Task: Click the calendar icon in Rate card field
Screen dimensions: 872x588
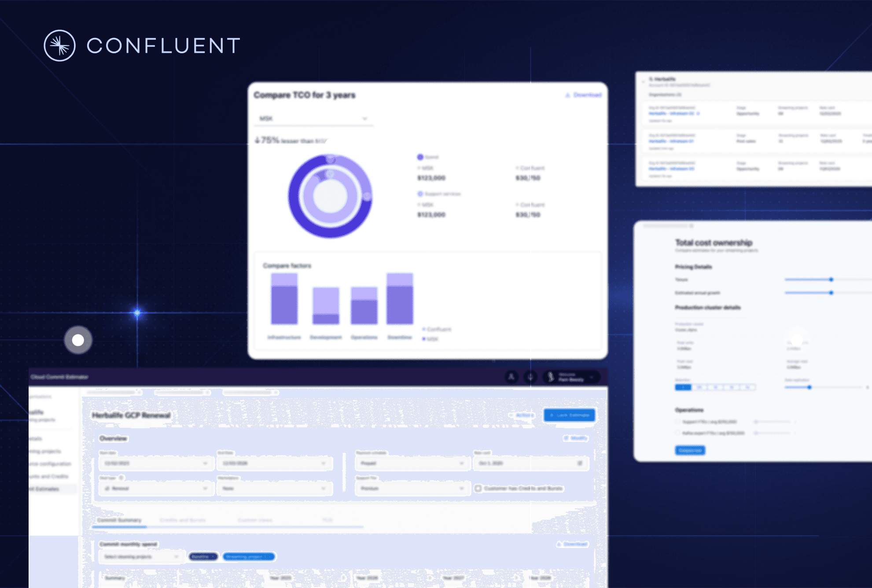Action: click(x=580, y=463)
